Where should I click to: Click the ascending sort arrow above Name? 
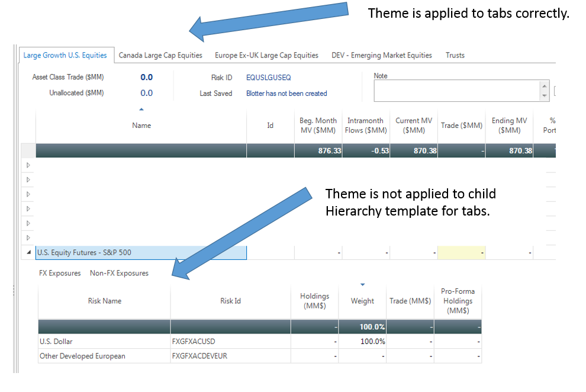click(141, 109)
